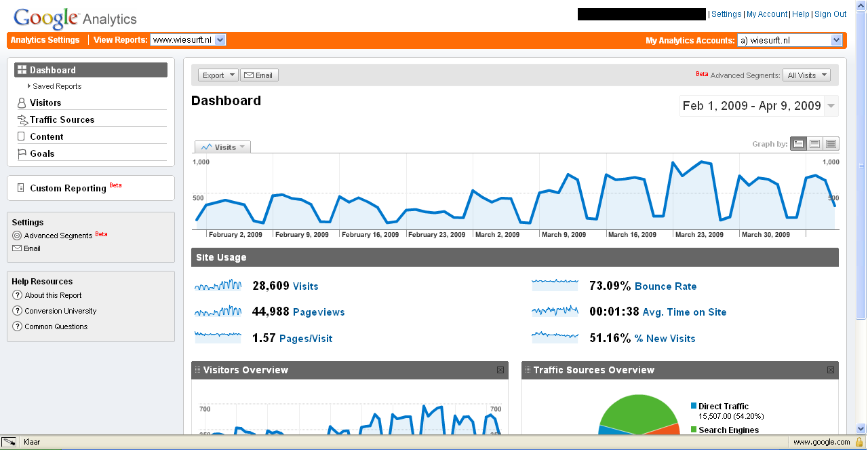Viewport: 868px width, 450px height.
Task: Open the Help link at top
Action: [801, 14]
